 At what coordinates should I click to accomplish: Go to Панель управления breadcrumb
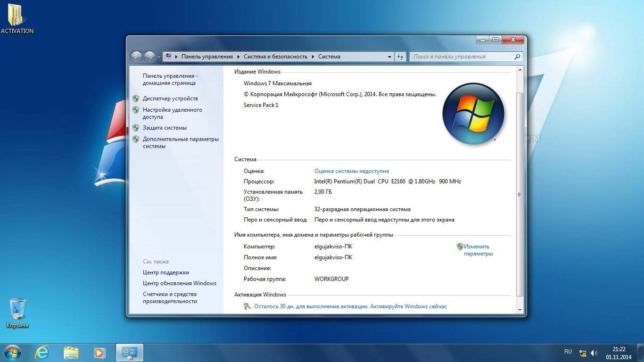tap(207, 57)
